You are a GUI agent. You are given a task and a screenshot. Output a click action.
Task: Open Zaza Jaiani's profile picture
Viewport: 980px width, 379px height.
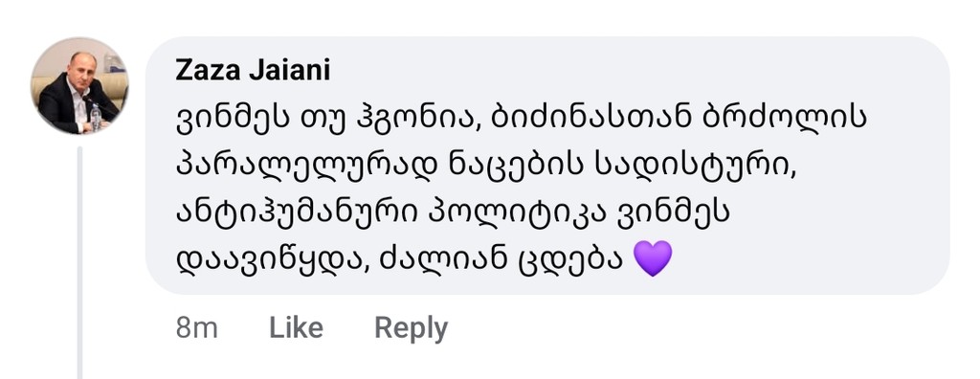80,86
